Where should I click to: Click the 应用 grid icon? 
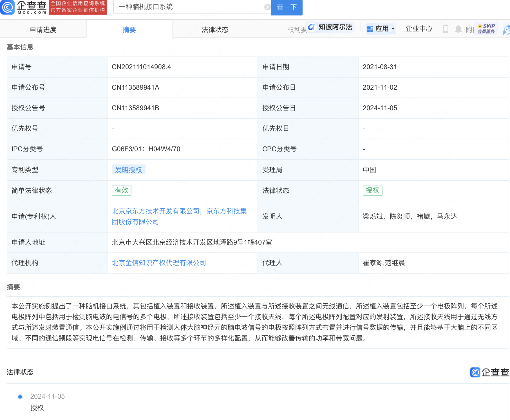370,29
